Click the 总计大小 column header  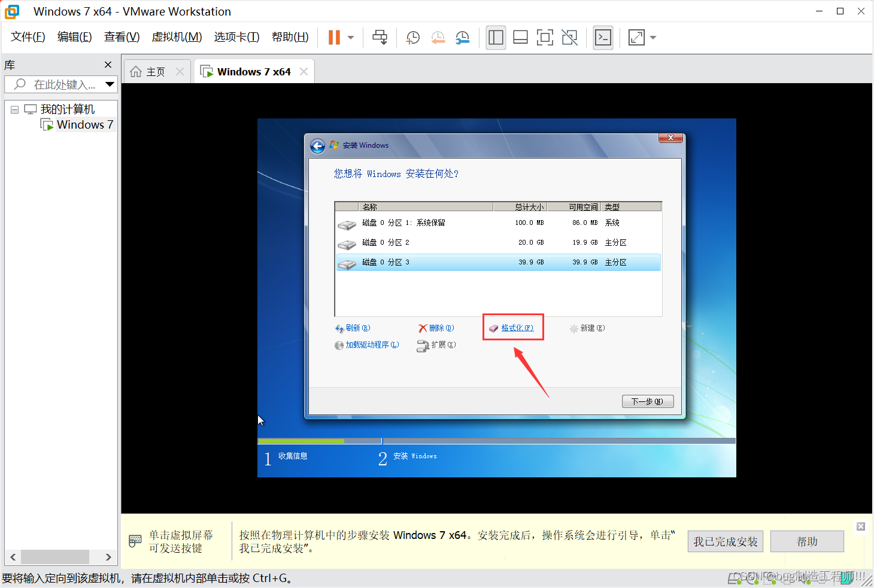click(x=520, y=207)
